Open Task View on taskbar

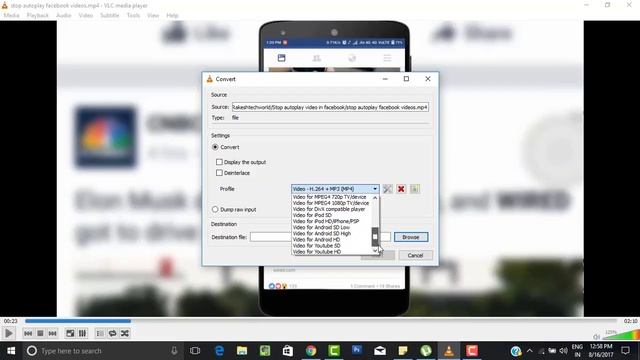[195, 351]
